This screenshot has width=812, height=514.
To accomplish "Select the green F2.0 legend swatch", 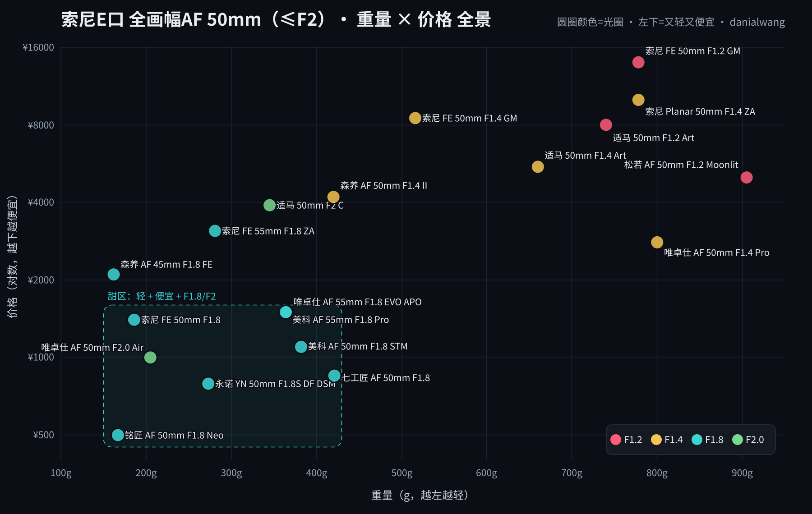I will tap(738, 440).
